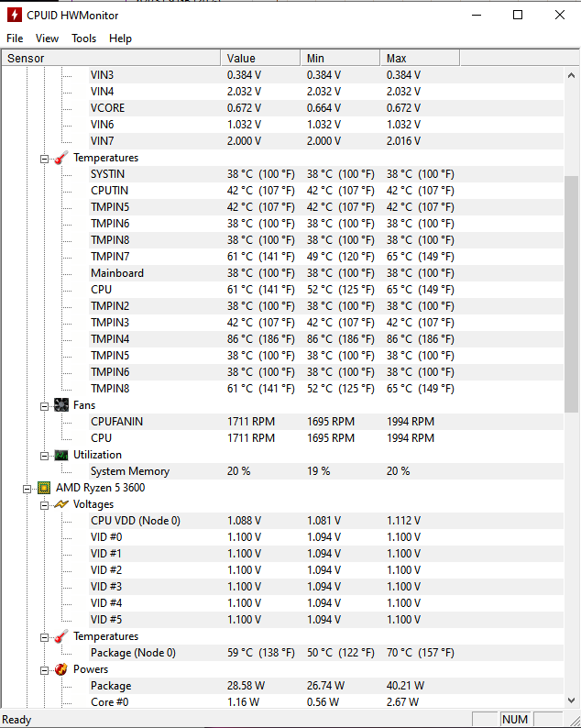Viewport: 581px width, 728px height.
Task: Collapse the AMD Ryzen 5 3600 node
Action: (27, 489)
